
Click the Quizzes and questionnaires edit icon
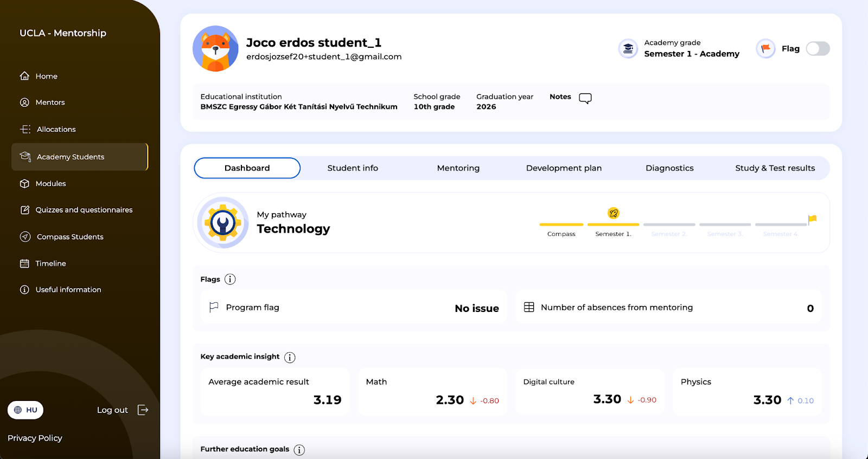(x=24, y=210)
